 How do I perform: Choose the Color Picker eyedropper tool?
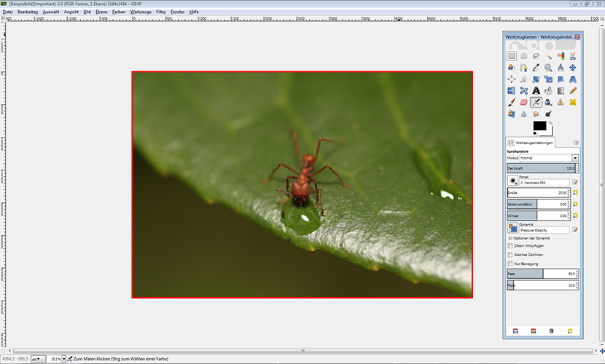(536, 67)
